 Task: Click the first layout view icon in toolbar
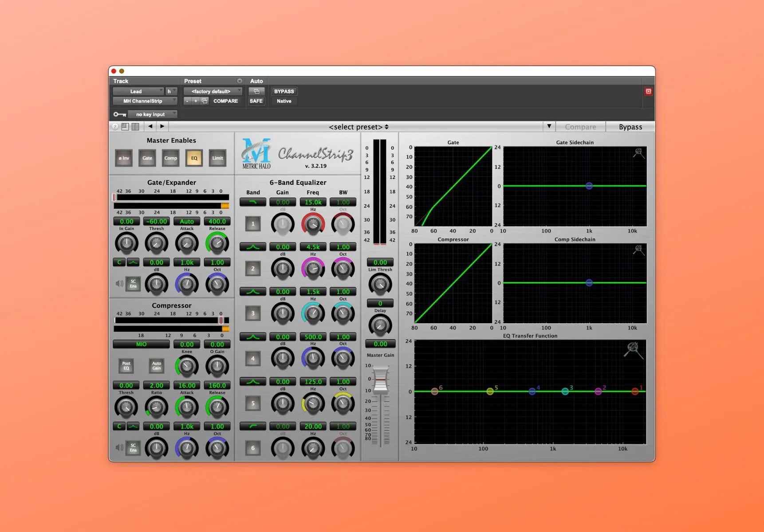click(x=125, y=127)
